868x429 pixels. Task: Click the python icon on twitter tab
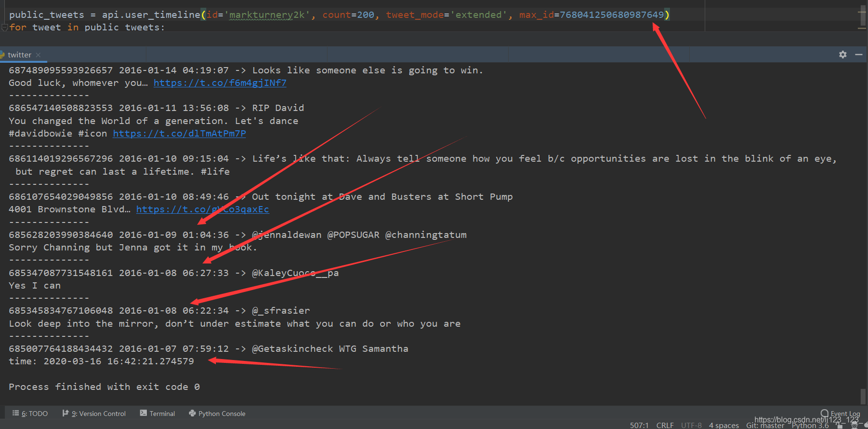coord(2,55)
